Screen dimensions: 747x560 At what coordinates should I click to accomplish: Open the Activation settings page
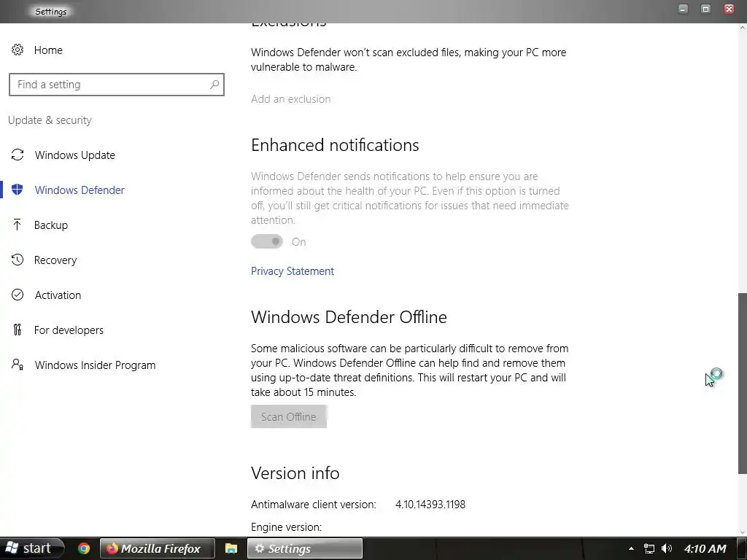pyautogui.click(x=58, y=295)
